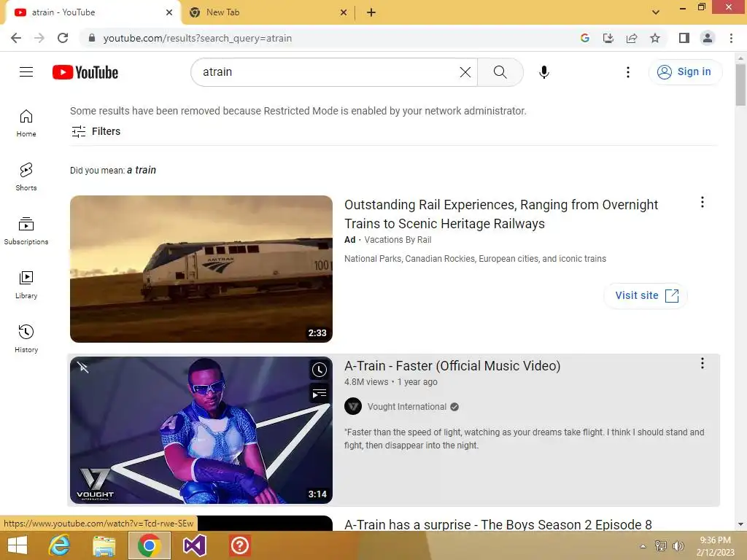Start voice search with microphone icon
747x560 pixels.
(x=543, y=72)
